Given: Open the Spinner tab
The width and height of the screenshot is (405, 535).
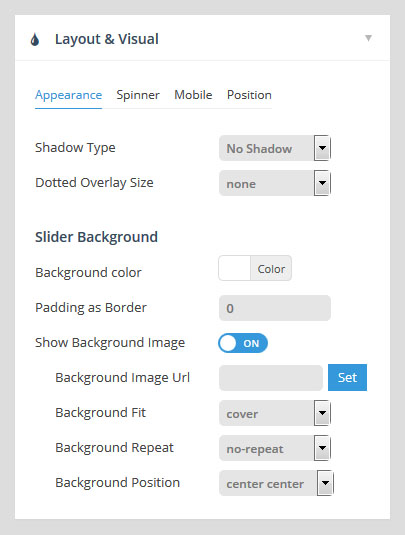Looking at the screenshot, I should 138,95.
